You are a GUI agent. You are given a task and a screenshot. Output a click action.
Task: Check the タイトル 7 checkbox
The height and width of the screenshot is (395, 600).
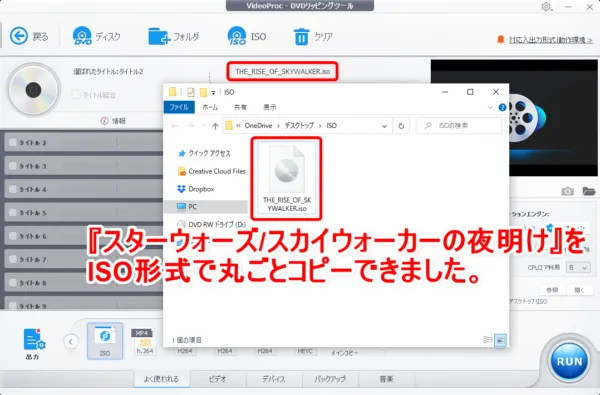13,259
